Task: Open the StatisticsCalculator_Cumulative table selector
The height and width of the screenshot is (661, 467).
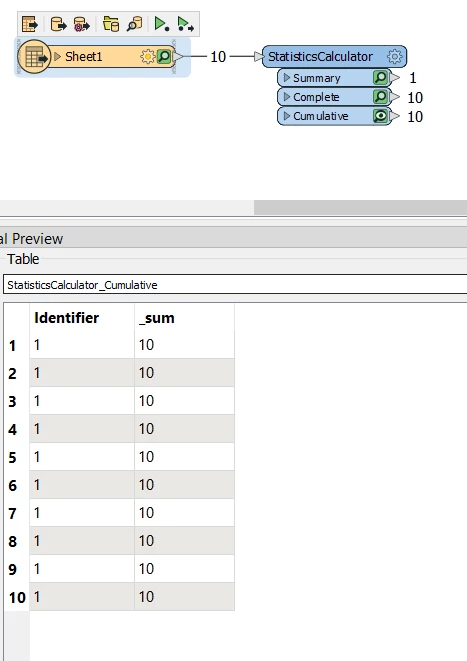Action: (235, 285)
